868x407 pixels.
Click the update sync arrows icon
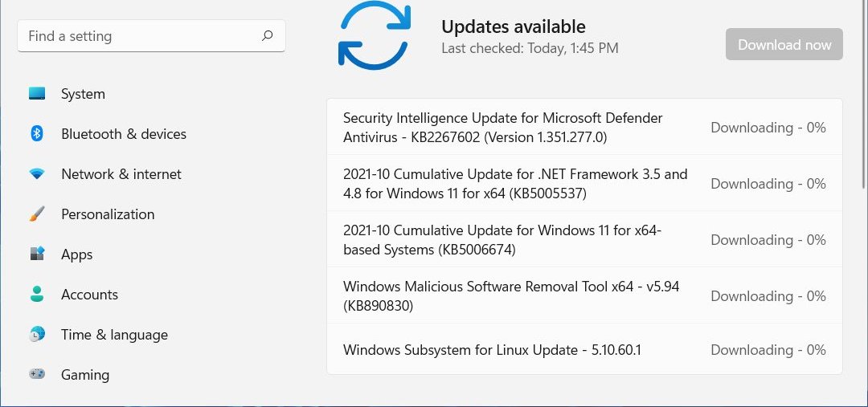(x=374, y=34)
